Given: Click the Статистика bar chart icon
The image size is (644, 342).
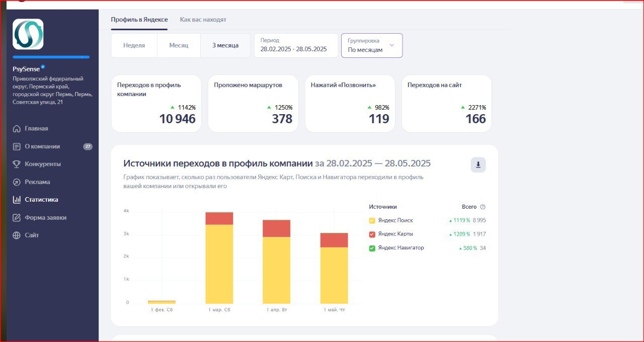Looking at the screenshot, I should [17, 200].
